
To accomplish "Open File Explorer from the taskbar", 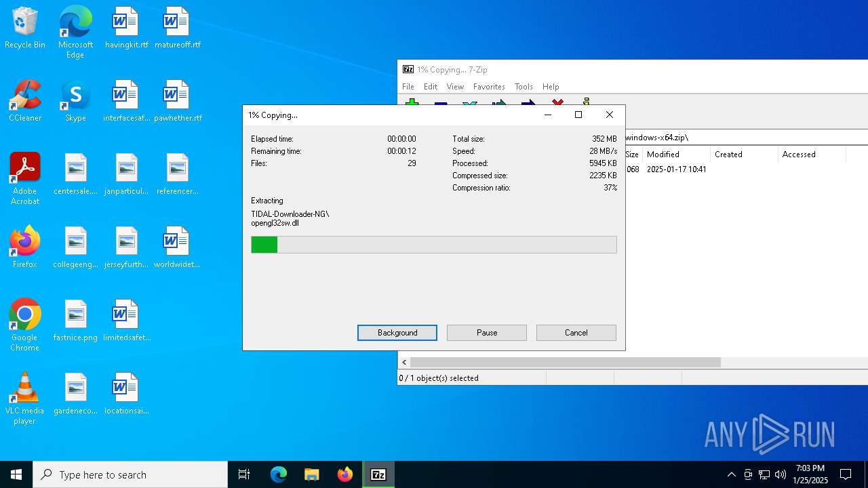I will click(311, 474).
